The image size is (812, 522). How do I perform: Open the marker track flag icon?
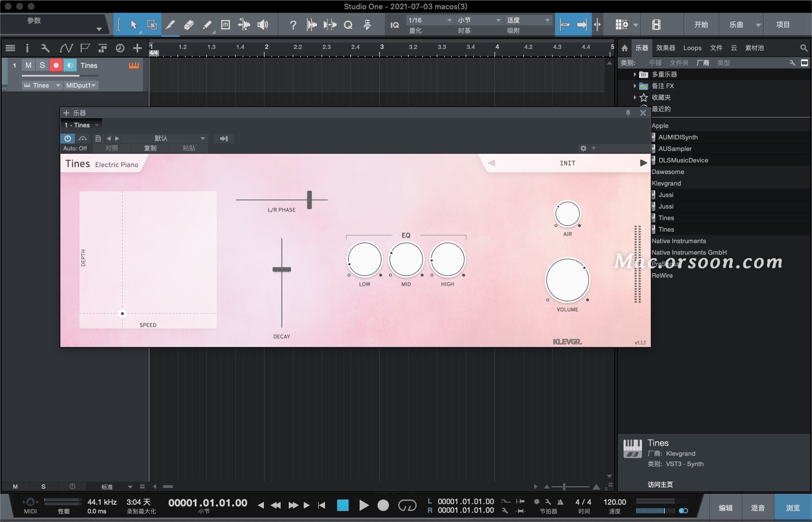click(85, 48)
